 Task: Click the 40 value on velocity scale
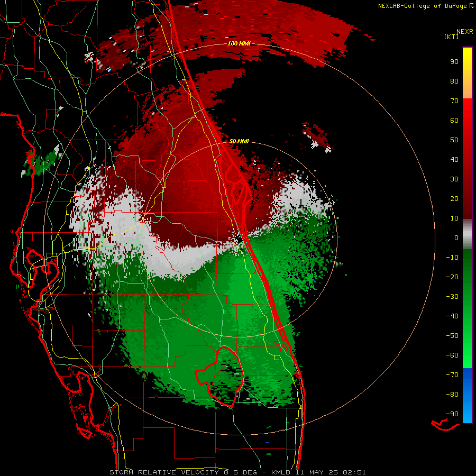pyautogui.click(x=454, y=159)
